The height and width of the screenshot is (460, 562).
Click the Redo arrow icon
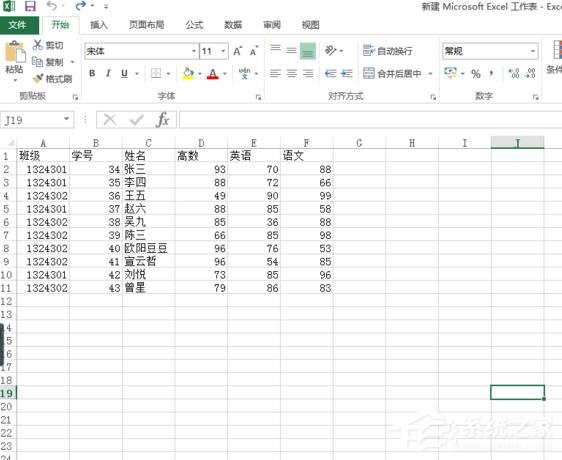click(81, 6)
